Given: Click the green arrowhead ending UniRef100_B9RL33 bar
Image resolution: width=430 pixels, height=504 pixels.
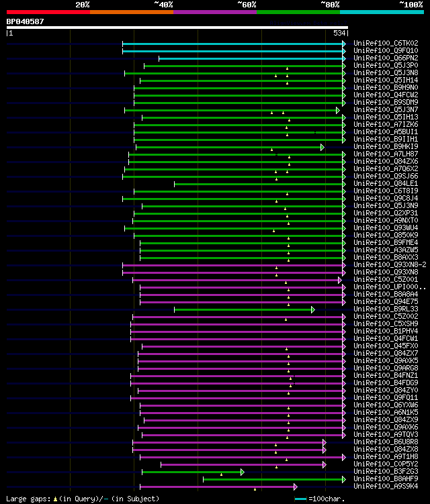Looking at the screenshot, I should 313,310.
